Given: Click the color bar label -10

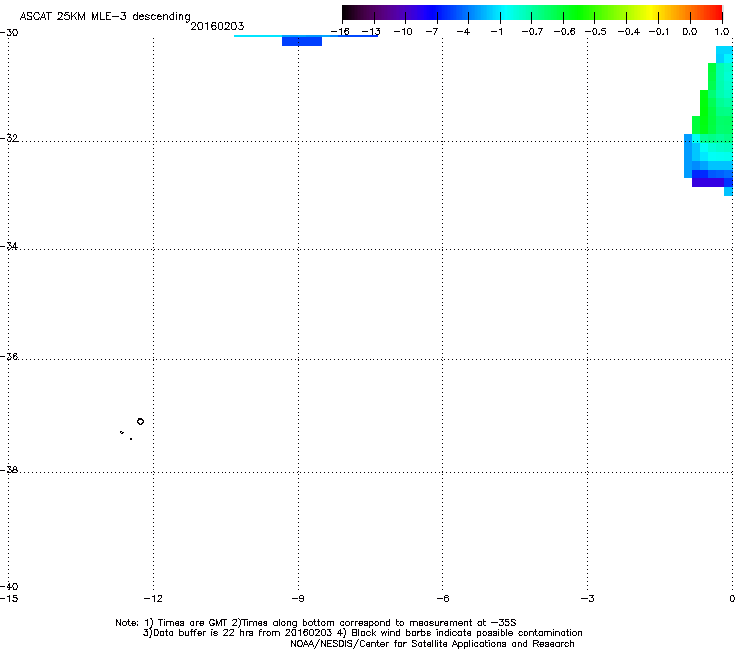Looking at the screenshot, I should pyautogui.click(x=403, y=32).
